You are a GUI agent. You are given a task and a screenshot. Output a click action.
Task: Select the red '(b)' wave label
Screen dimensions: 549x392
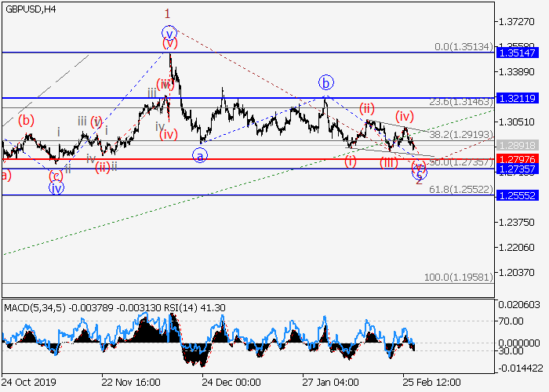26,120
